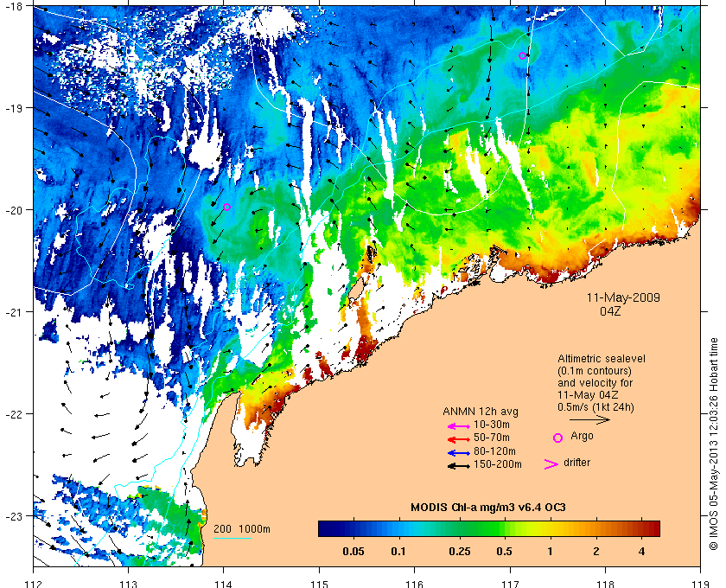Click the '0.5m/s (1kt 24h)' text
This screenshot has height=588, width=726.
[595, 408]
